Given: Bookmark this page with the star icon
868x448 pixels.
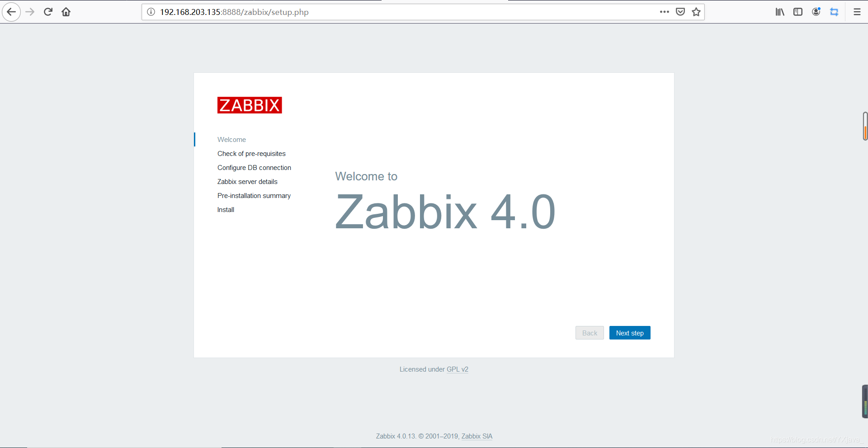Looking at the screenshot, I should 696,12.
